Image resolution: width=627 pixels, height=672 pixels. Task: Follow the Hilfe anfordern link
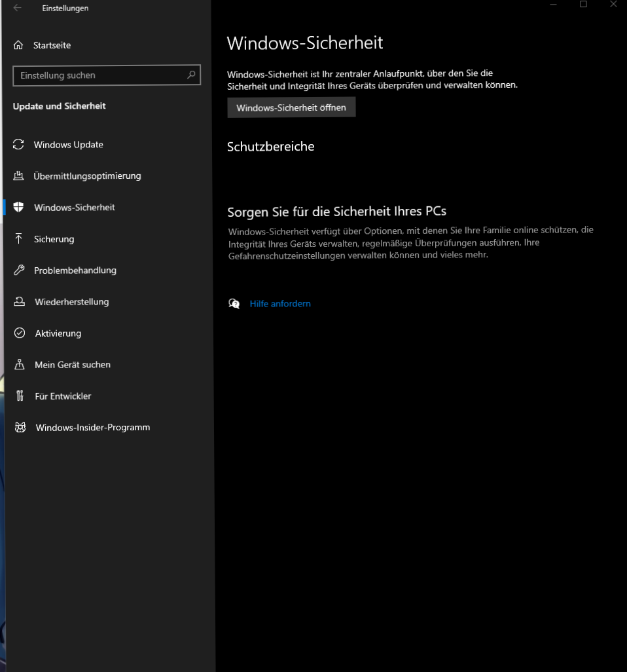[x=280, y=304]
